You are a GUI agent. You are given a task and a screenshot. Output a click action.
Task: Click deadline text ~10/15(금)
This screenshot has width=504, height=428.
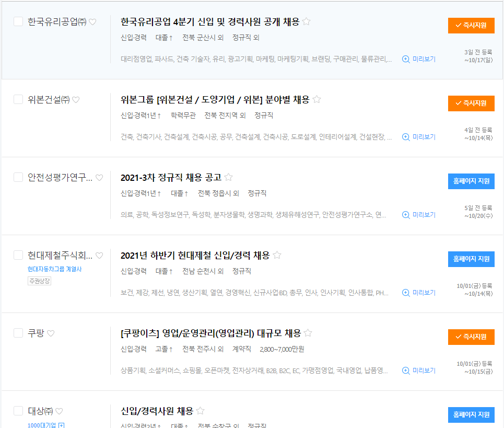pyautogui.click(x=478, y=372)
